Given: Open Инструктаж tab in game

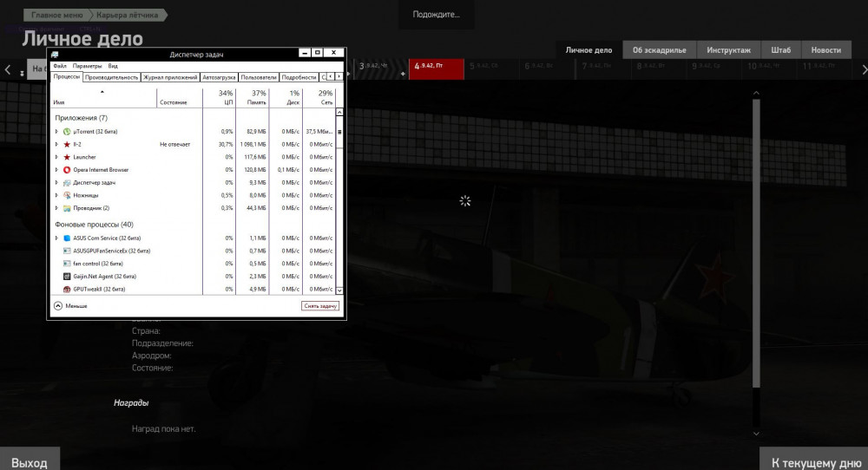Looking at the screenshot, I should (x=728, y=49).
